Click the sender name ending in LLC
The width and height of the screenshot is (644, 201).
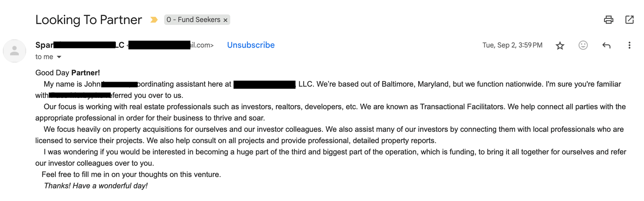(x=80, y=45)
